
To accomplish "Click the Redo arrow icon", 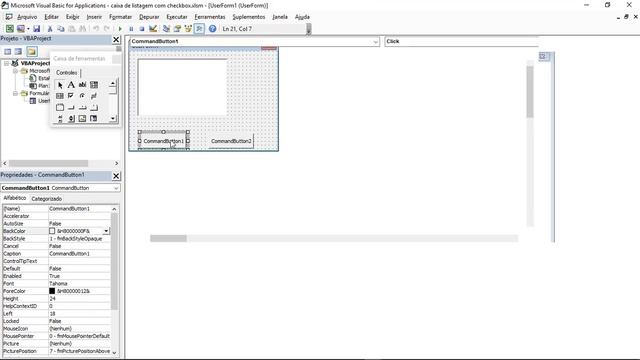I will (107, 29).
